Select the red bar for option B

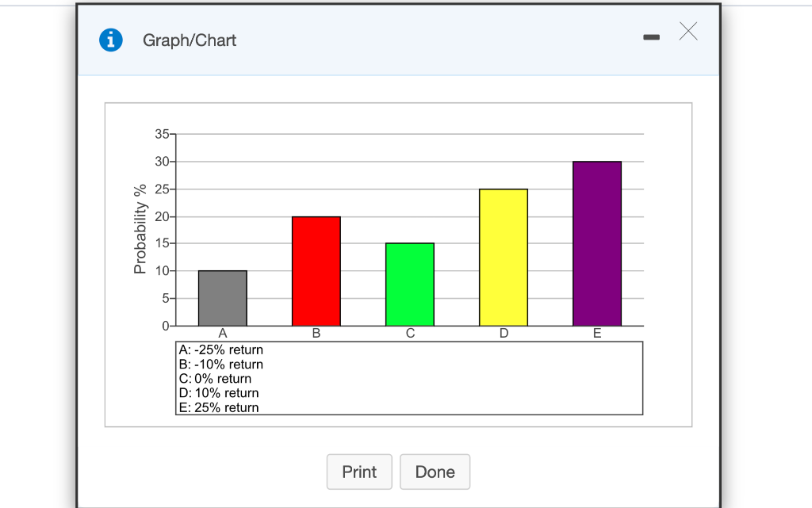(316, 269)
